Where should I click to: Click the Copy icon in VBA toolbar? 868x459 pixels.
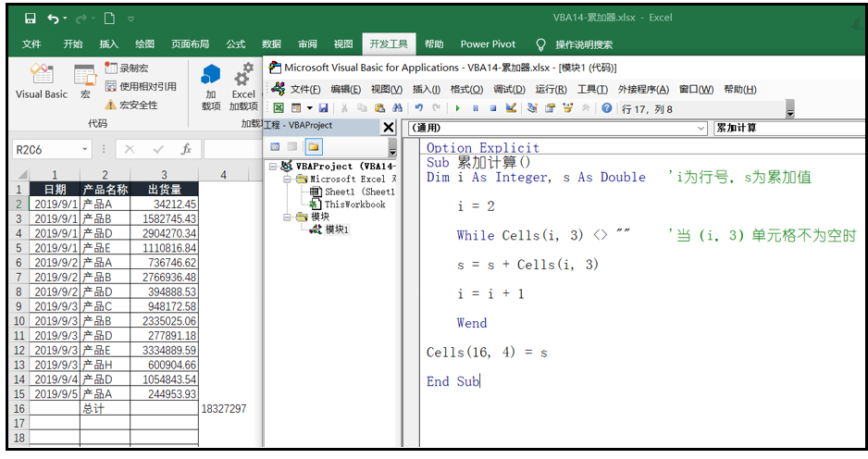362,108
